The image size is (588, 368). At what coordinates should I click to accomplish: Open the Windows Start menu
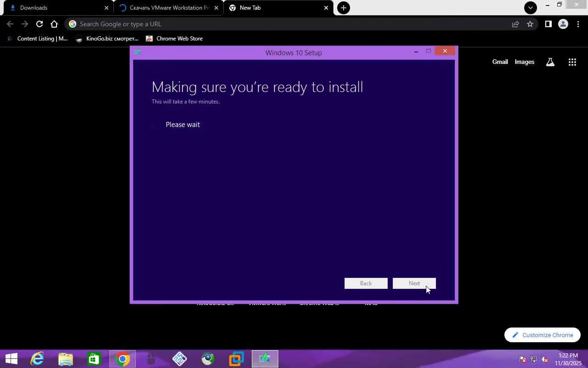click(11, 359)
